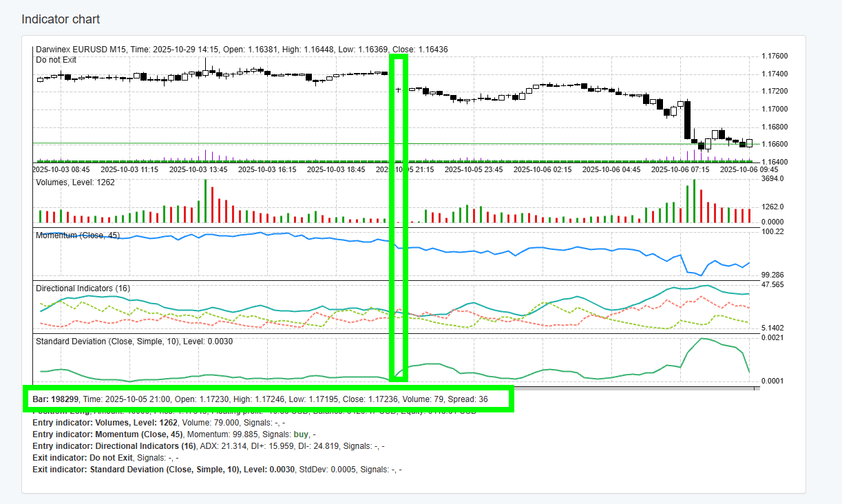Image resolution: width=842 pixels, height=504 pixels.
Task: Click the 3694.0 volume axis value
Action: click(x=772, y=179)
